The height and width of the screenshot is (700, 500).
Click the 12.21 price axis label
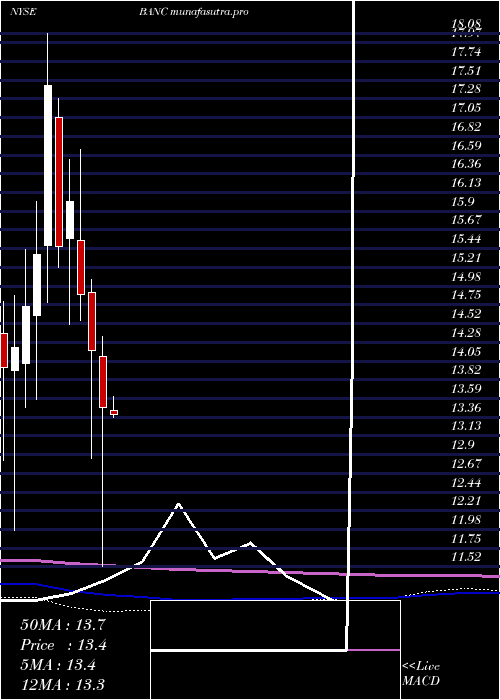[466, 500]
